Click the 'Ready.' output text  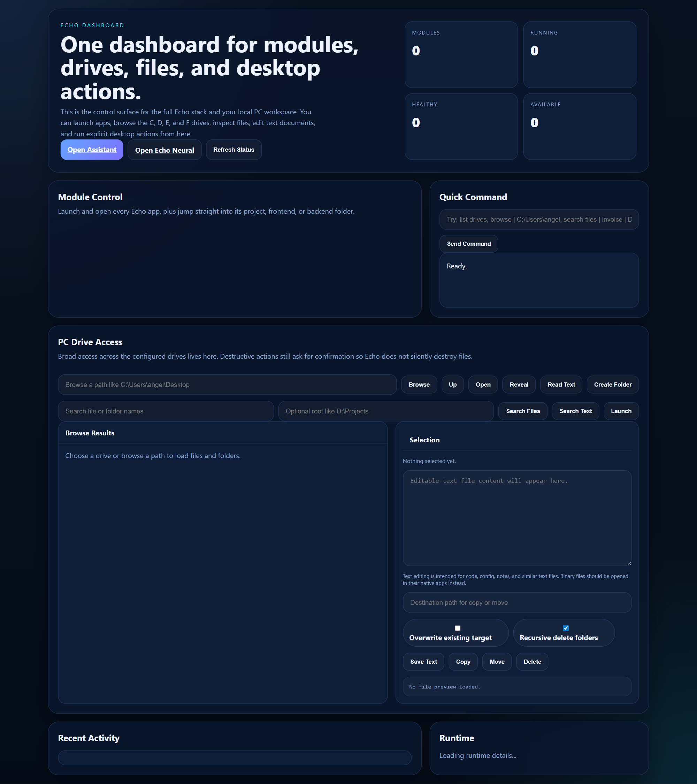pos(457,266)
